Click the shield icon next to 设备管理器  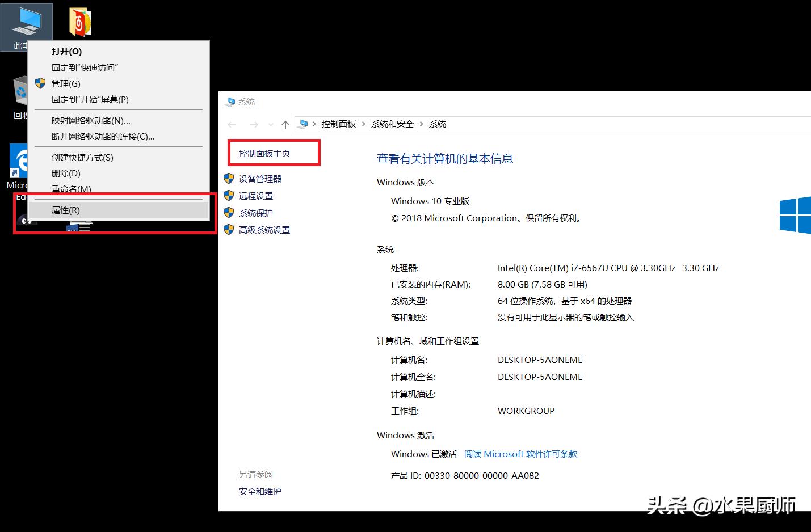(x=229, y=179)
